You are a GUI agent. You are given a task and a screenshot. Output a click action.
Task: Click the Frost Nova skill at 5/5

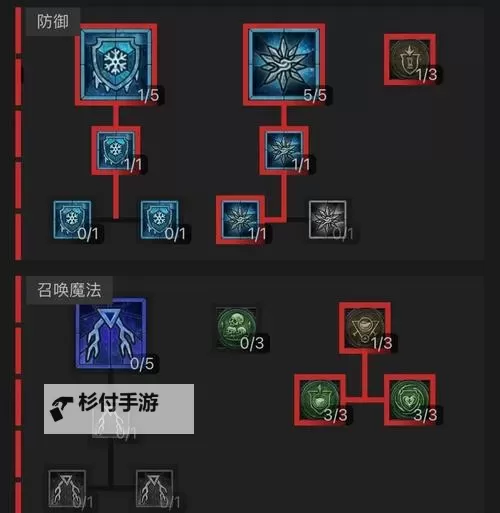pos(284,65)
